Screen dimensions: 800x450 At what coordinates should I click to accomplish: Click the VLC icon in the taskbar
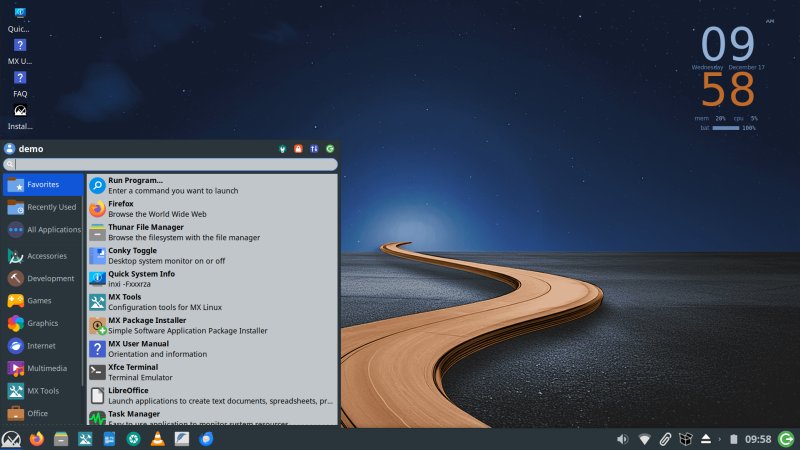(157, 439)
